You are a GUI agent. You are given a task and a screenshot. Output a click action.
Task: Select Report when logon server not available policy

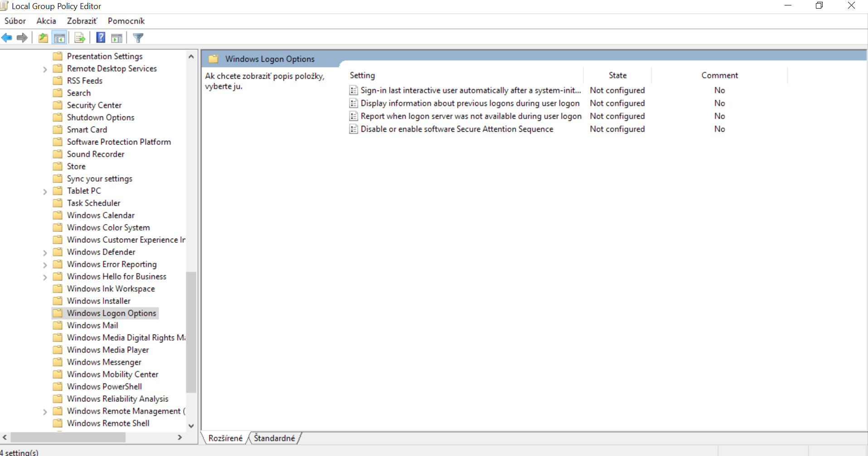[471, 116]
